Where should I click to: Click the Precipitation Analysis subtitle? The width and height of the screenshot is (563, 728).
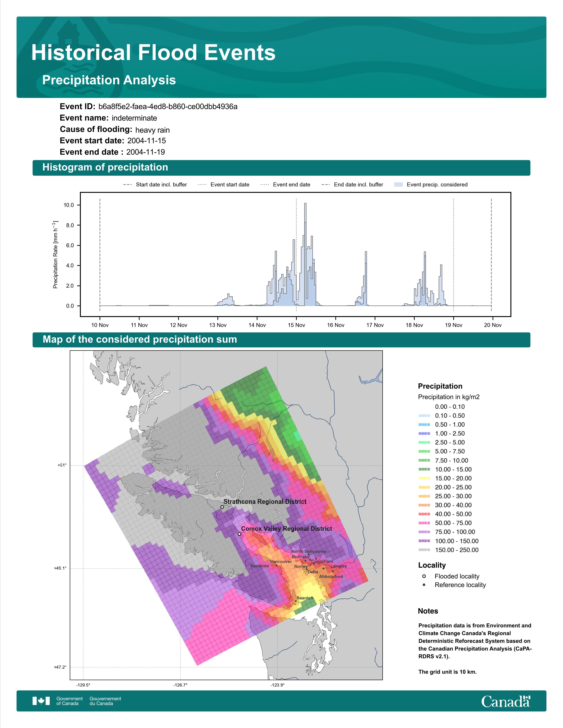109,80
